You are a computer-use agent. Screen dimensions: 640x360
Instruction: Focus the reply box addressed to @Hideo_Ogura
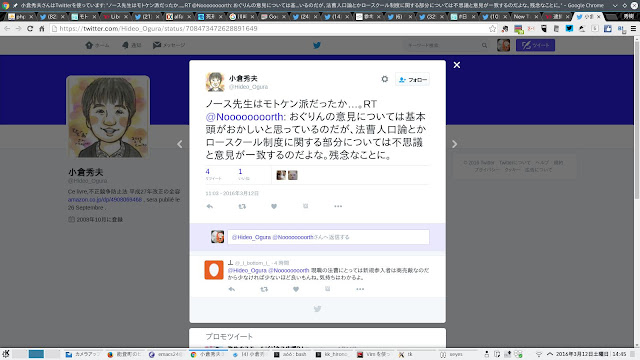(x=328, y=237)
